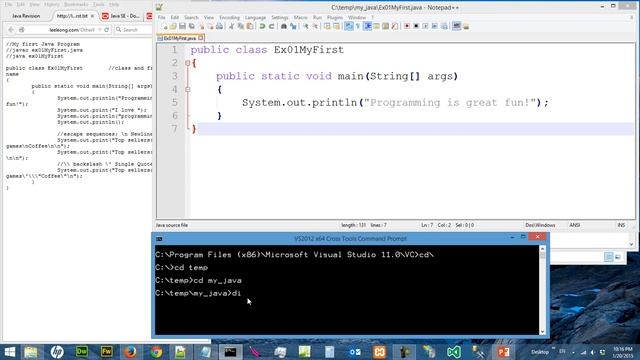Open the Macro menu in Notepad++
The height and width of the screenshot is (360, 640).
pos(300,18)
